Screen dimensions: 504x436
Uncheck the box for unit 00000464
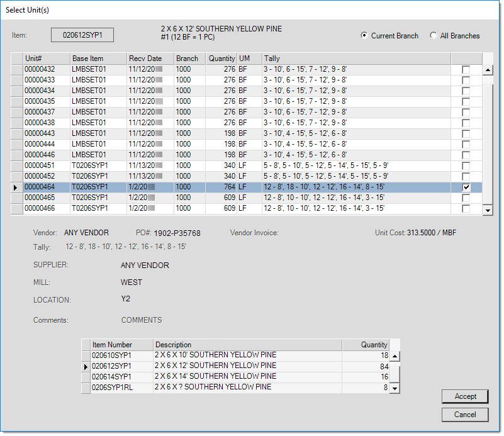click(466, 187)
